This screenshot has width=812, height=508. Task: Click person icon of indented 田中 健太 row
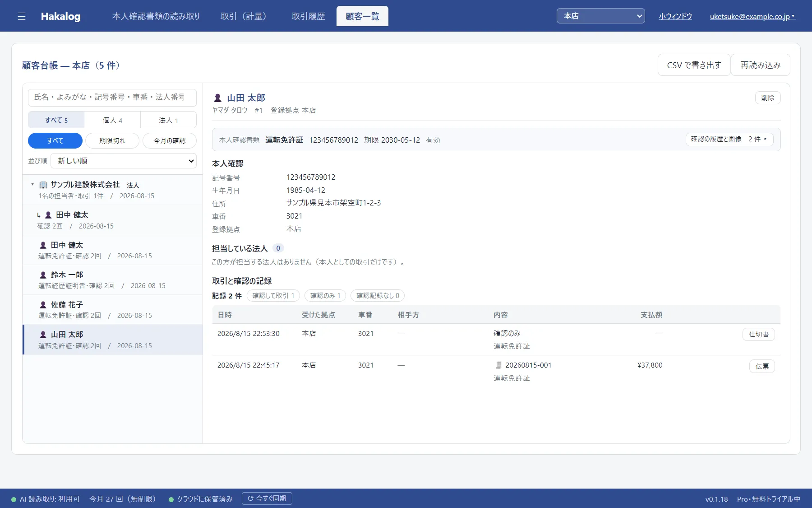(x=48, y=215)
